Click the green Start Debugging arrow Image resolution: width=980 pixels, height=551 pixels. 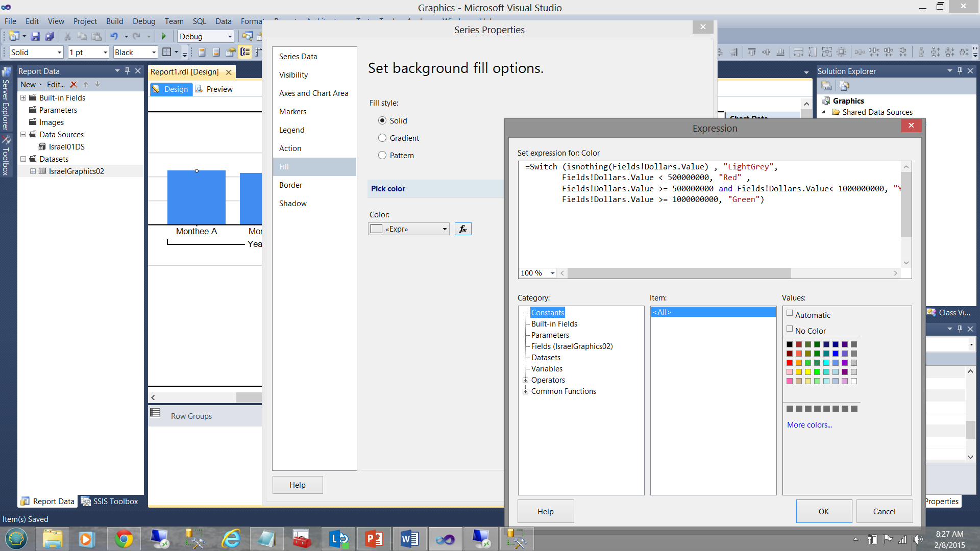coord(164,36)
